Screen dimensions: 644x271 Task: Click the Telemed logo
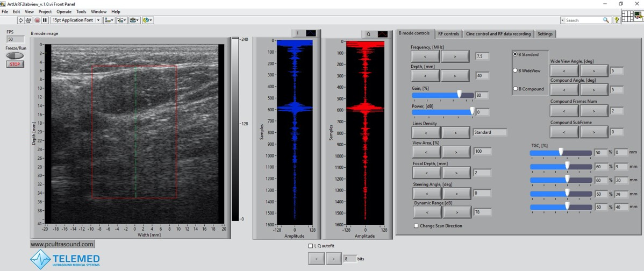tap(65, 260)
